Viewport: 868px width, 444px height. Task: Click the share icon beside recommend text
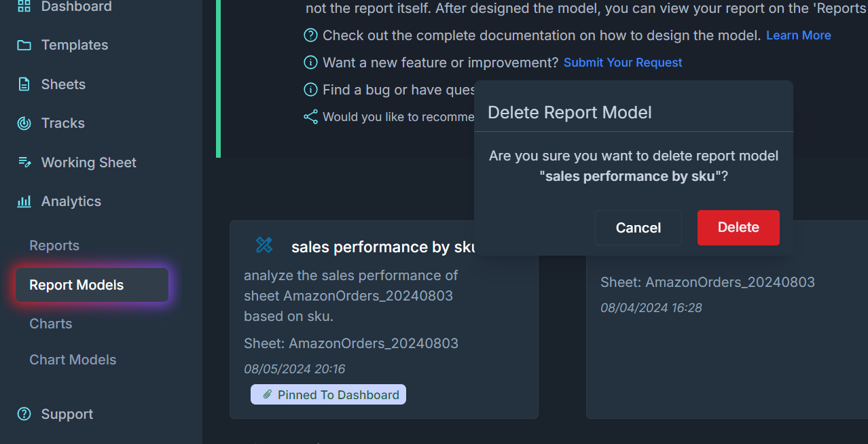(310, 117)
